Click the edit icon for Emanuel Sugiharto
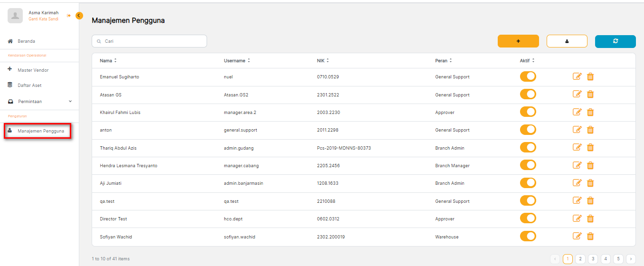This screenshot has width=644, height=266. 577,77
